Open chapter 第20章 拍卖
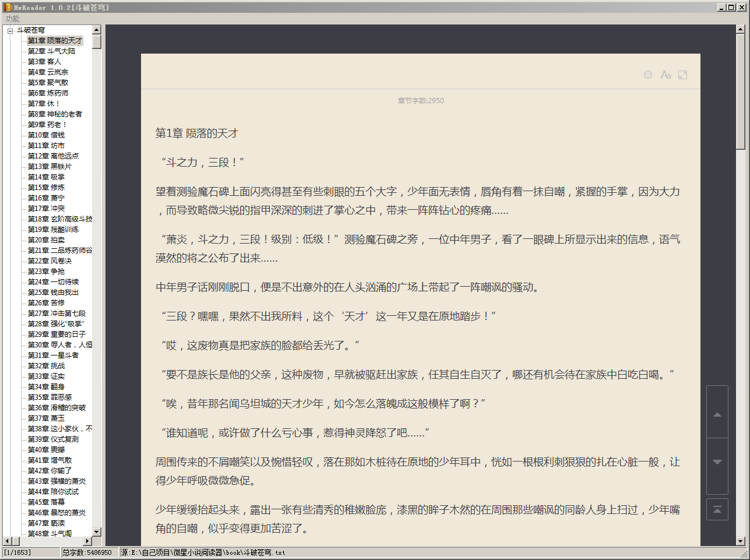Screen dimensions: 750x560 coord(46,240)
